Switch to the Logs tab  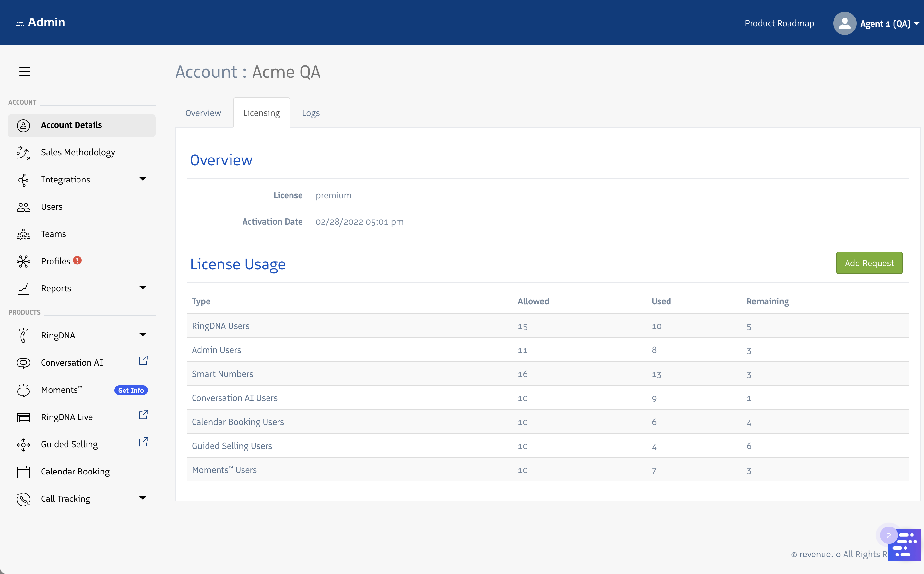(x=311, y=113)
